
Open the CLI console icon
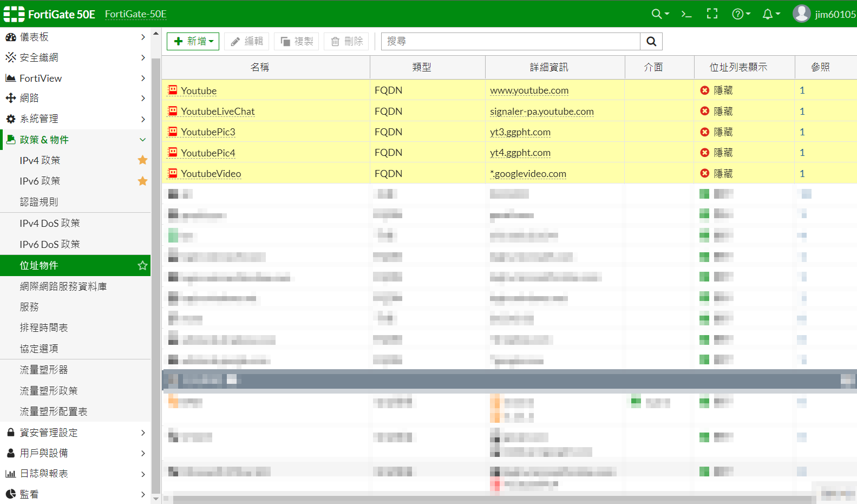[686, 14]
